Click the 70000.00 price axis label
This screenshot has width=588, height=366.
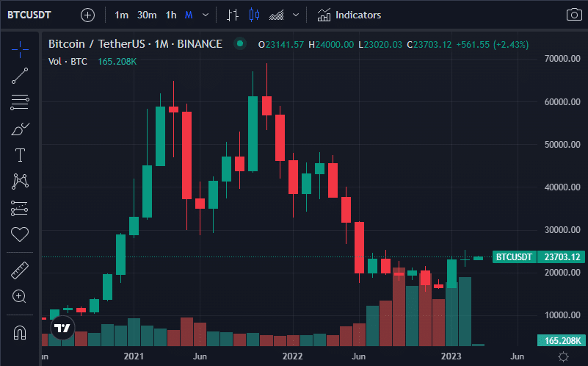[562, 59]
